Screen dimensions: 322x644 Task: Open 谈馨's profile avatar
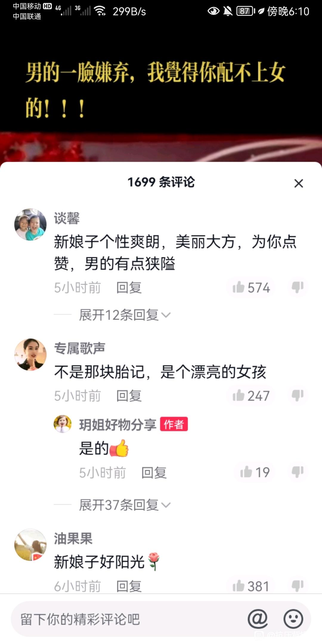tap(30, 225)
